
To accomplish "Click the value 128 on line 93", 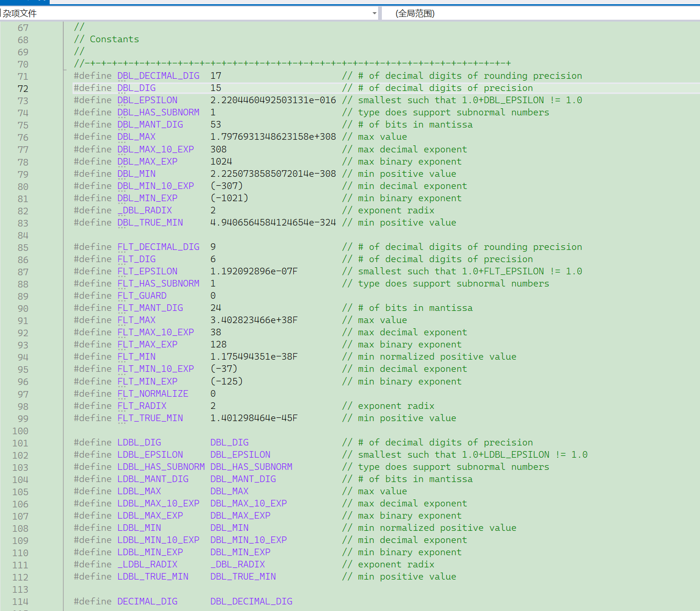I will (219, 344).
